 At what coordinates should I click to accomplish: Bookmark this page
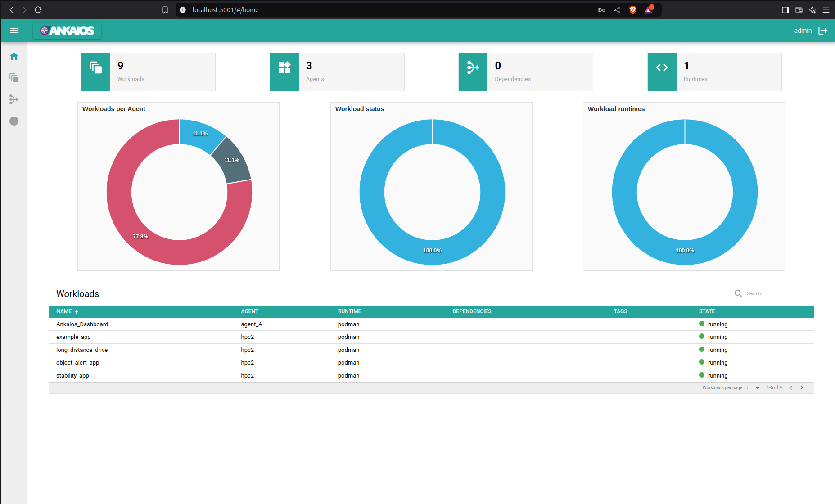[x=165, y=10]
